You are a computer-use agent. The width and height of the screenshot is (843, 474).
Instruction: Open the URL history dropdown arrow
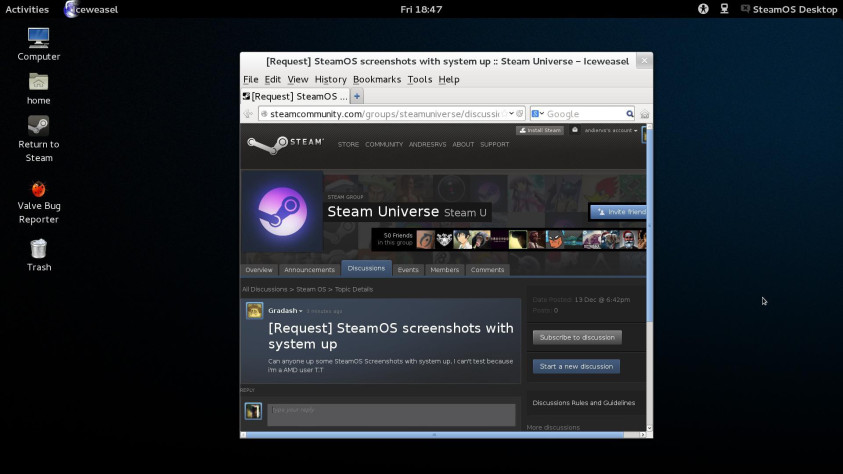511,114
